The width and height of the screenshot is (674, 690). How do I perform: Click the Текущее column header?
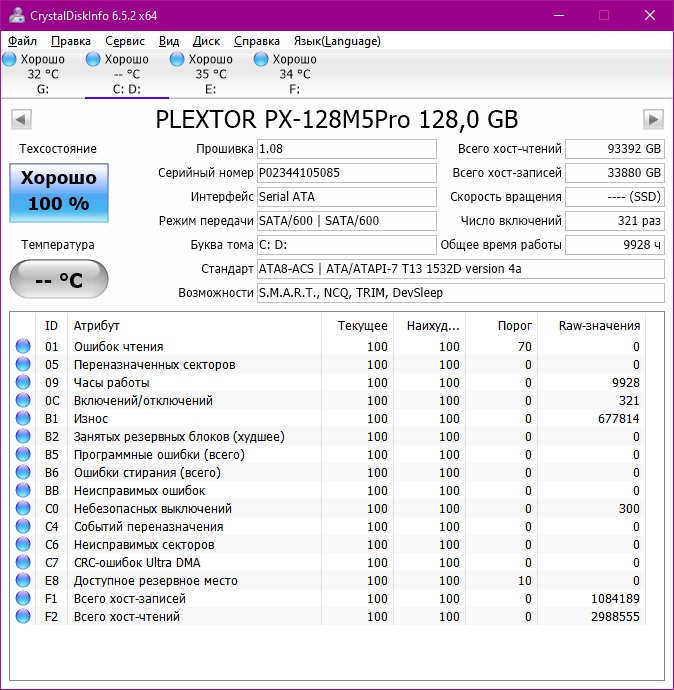(358, 326)
